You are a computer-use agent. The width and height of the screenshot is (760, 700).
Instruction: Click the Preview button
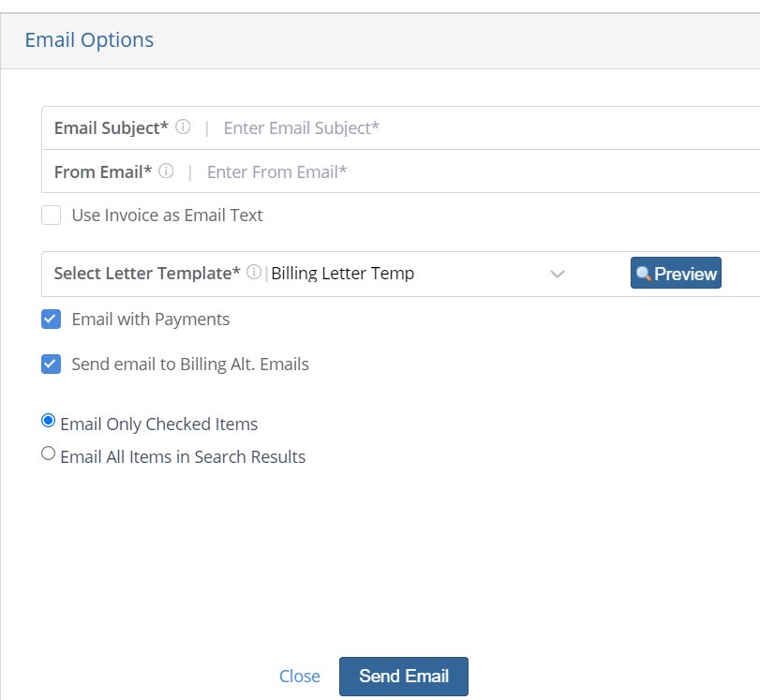676,273
